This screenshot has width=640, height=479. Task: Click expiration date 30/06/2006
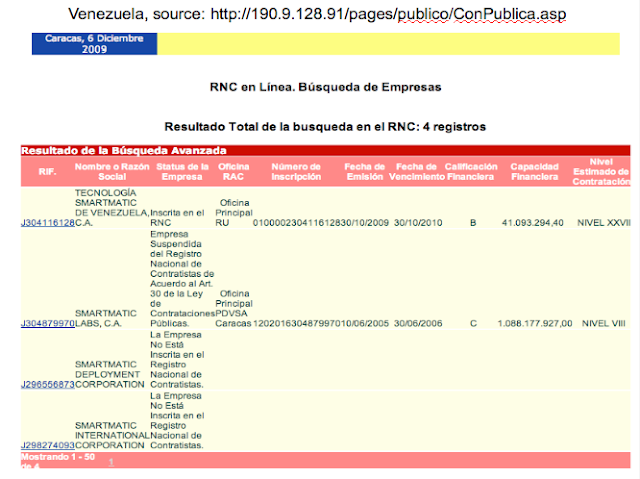(418, 324)
